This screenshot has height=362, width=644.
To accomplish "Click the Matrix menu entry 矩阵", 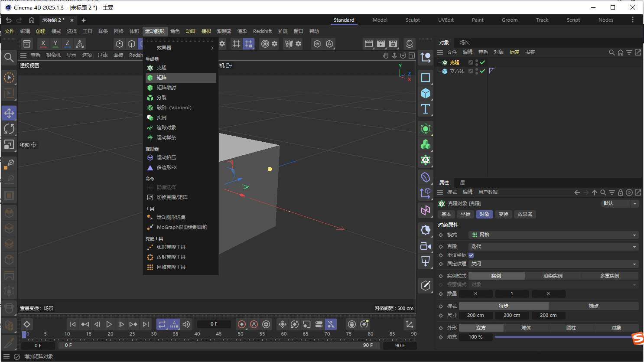I will (x=181, y=78).
